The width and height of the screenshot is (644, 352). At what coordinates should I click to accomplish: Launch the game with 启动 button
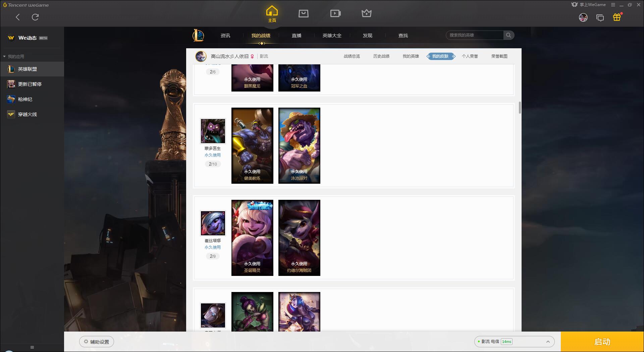coord(602,342)
